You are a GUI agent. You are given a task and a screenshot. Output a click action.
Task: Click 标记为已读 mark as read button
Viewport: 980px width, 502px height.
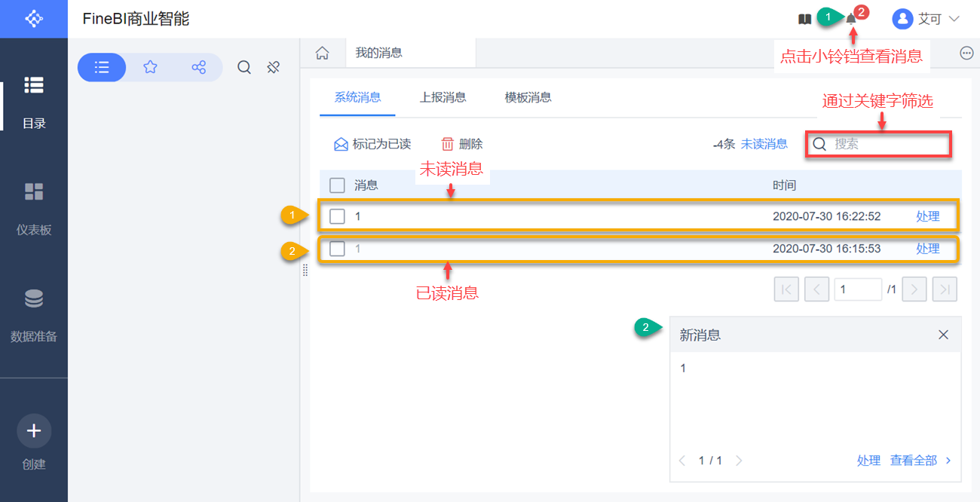click(372, 144)
